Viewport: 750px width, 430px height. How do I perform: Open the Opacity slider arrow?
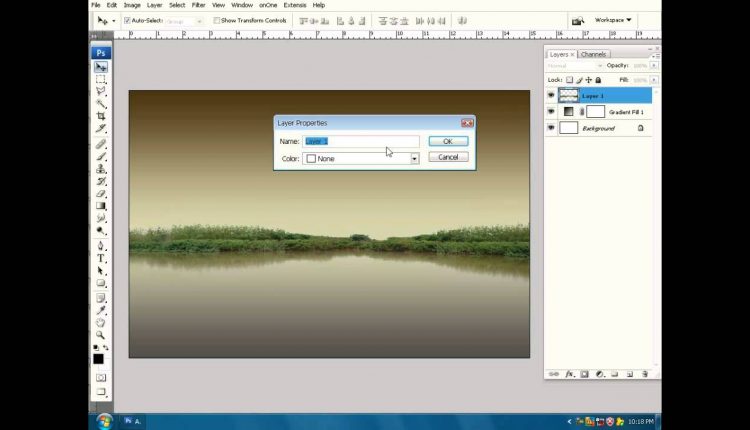click(x=653, y=66)
